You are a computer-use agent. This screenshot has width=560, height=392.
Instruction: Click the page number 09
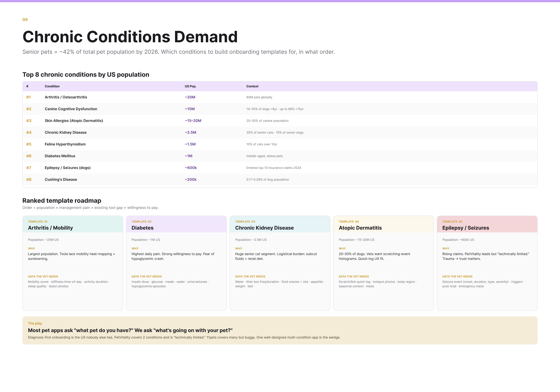point(25,20)
